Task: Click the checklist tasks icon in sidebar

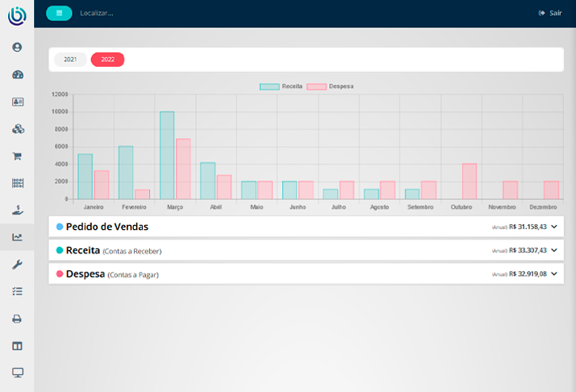Action: [17, 291]
